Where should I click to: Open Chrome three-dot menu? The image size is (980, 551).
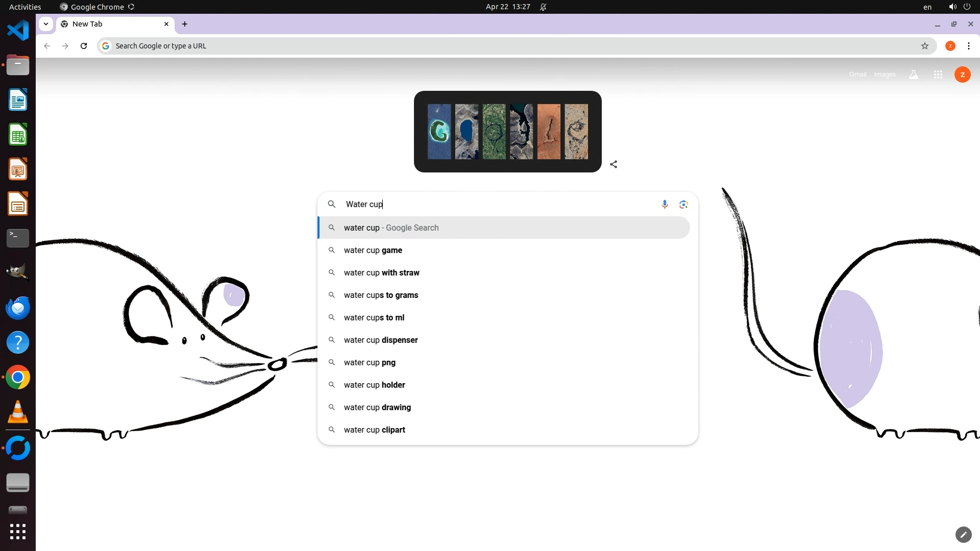[x=968, y=46]
